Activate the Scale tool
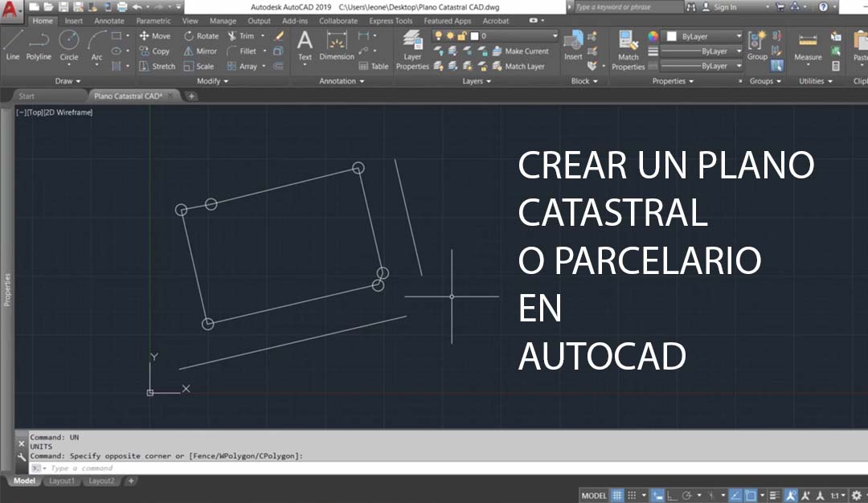Viewport: 868px width, 503px height. tap(199, 66)
